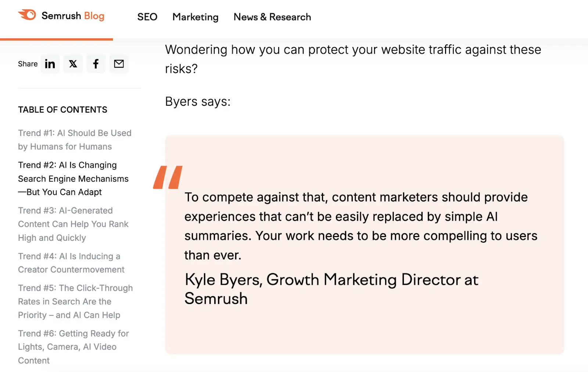This screenshot has height=372, width=588.
Task: Open the SEO section in navigation
Action: pyautogui.click(x=147, y=17)
